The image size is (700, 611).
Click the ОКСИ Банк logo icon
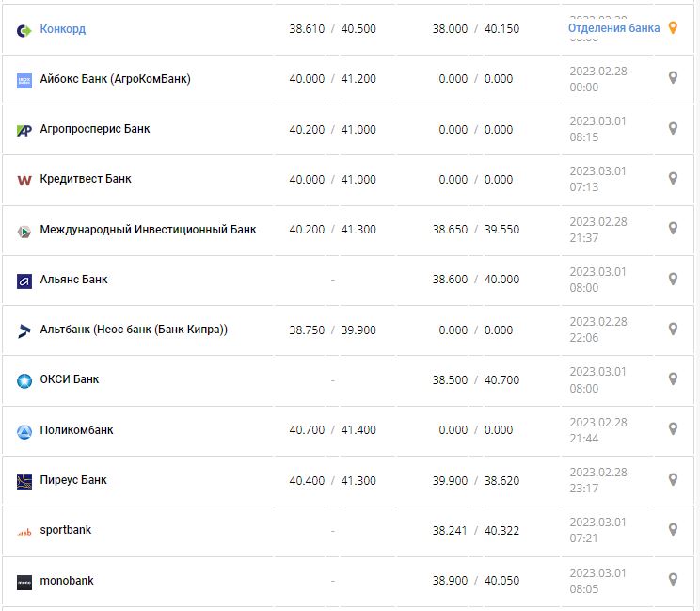click(24, 380)
